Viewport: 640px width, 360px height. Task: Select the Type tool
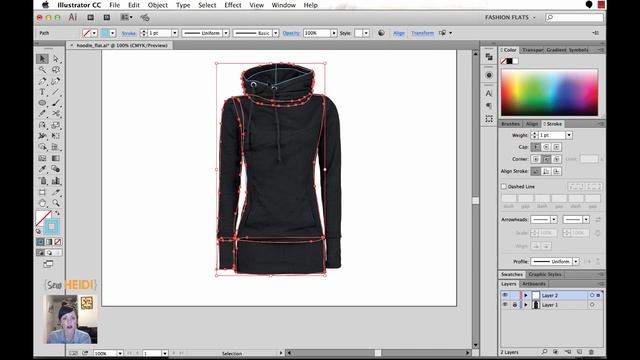click(42, 92)
